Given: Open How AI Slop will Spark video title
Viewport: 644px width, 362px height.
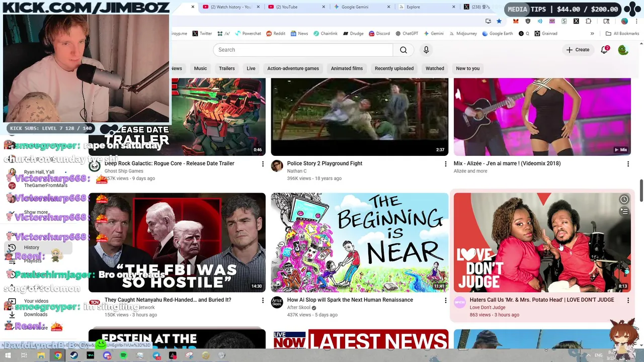Looking at the screenshot, I should click(350, 300).
